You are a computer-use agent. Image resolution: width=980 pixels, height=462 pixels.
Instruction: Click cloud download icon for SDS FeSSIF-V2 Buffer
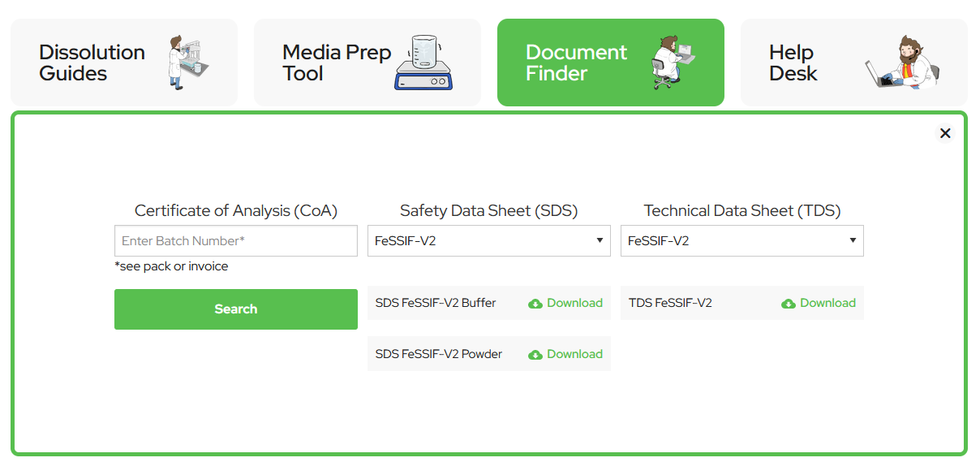pyautogui.click(x=535, y=304)
